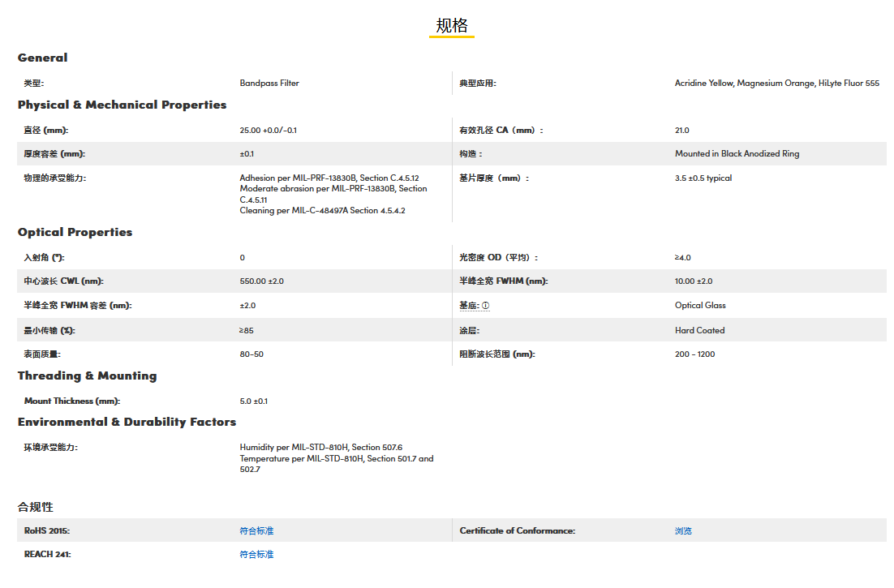Click the 200 - 1200 blocking range value
894x588 pixels.
click(694, 354)
